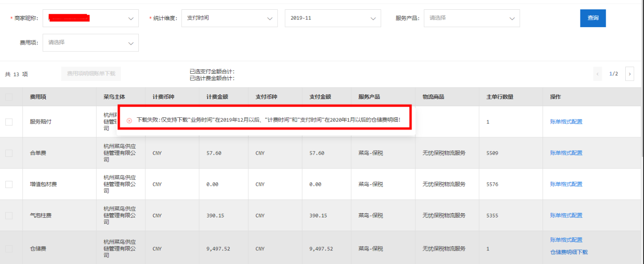
Task: Click the 仓储费明细下载 link
Action: click(x=569, y=252)
